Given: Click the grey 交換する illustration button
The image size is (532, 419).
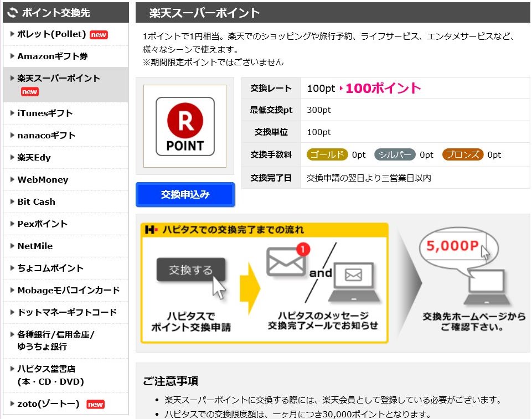Looking at the screenshot, I should [x=191, y=270].
